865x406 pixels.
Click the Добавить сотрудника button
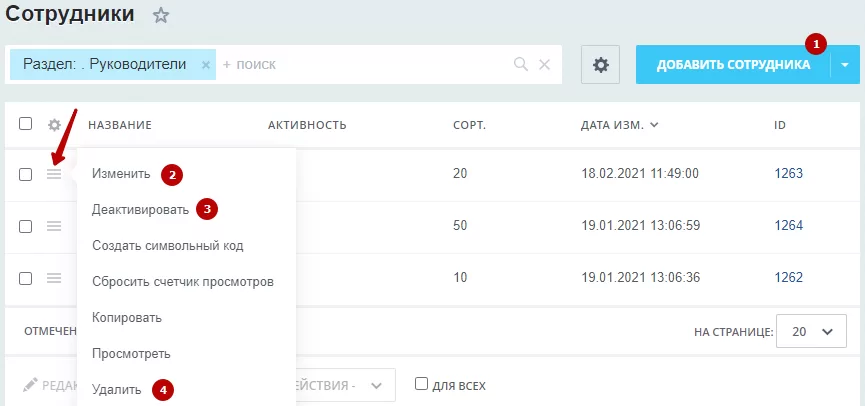tap(733, 65)
